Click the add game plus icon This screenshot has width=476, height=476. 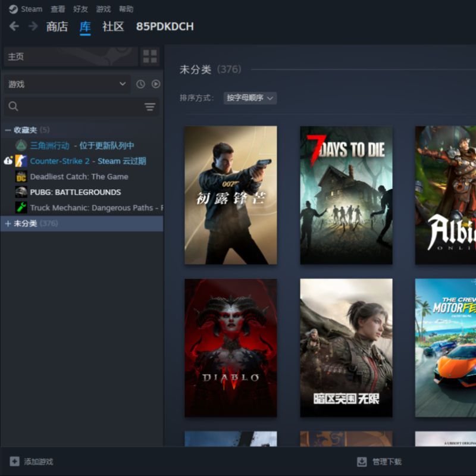pos(14,462)
